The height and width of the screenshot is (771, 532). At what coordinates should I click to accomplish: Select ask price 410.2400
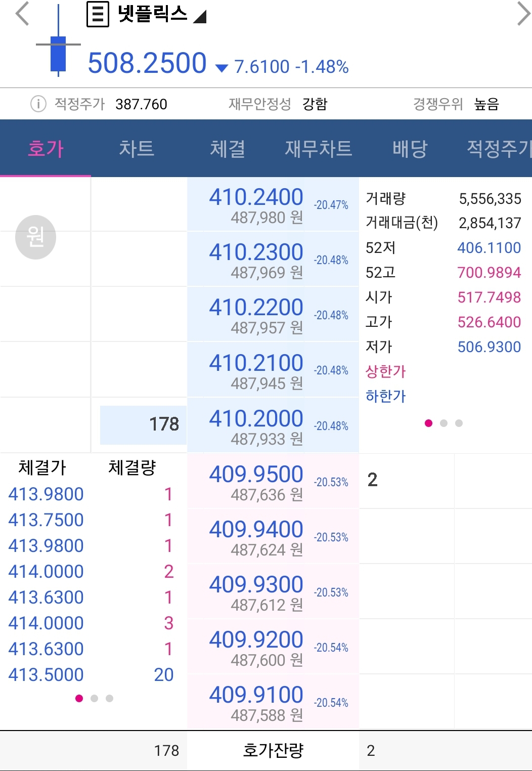click(x=273, y=204)
